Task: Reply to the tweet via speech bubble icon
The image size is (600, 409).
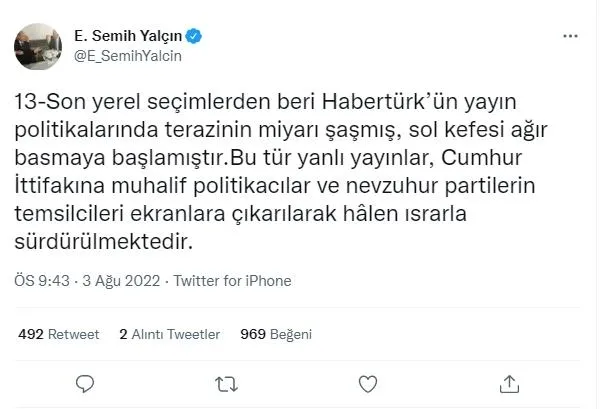Action: click(86, 382)
